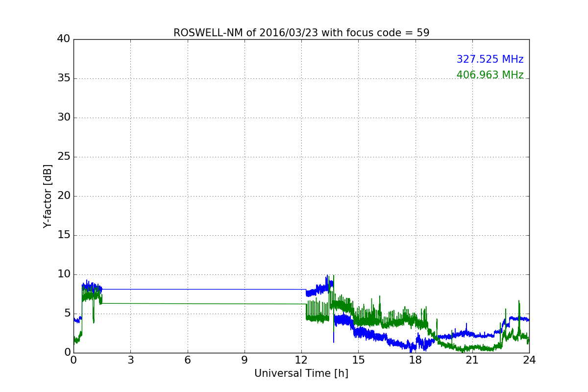Click the y-axis tick label '25'

64,157
